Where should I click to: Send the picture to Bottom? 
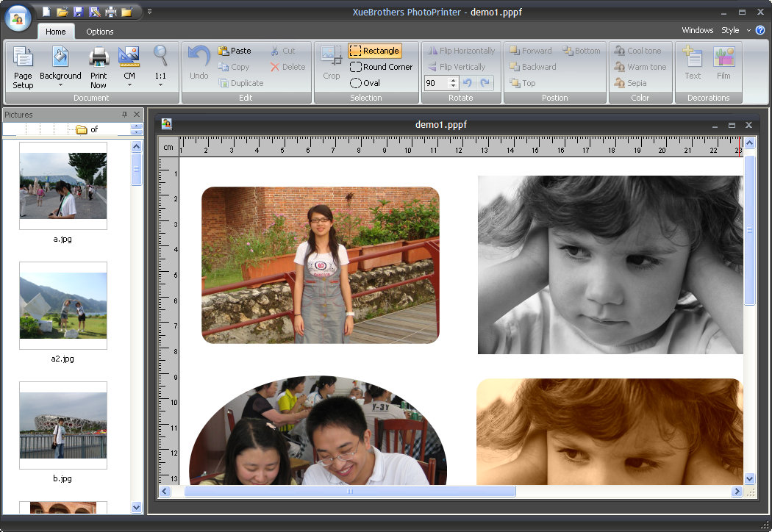tap(582, 51)
